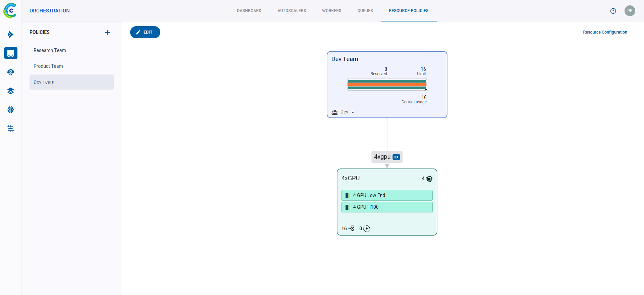This screenshot has width=644, height=295.
Task: Switch to the Dashboard tab
Action: [x=249, y=11]
